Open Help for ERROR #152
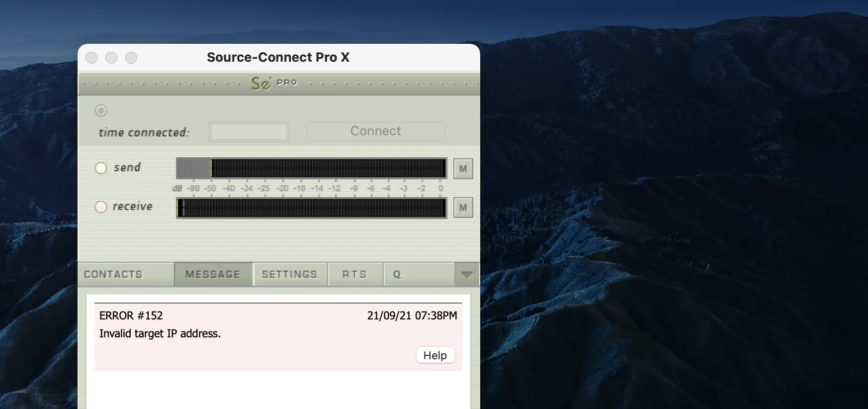Image resolution: width=868 pixels, height=409 pixels. click(435, 355)
